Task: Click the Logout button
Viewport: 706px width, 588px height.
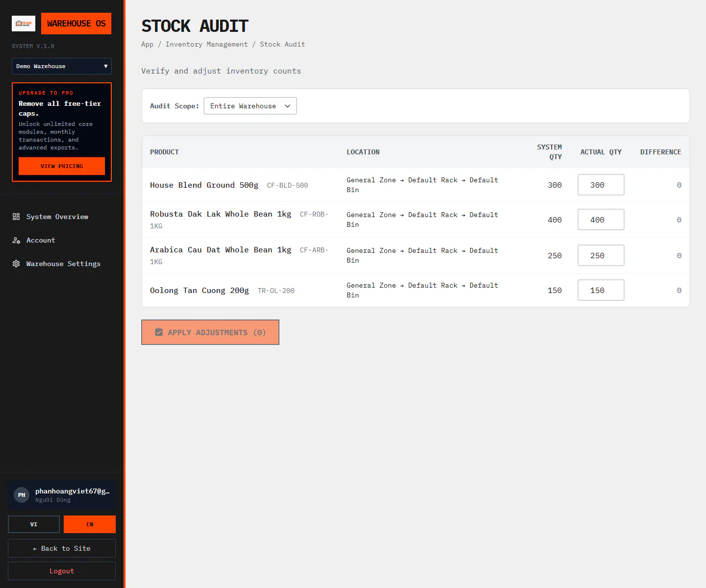Action: coord(62,571)
